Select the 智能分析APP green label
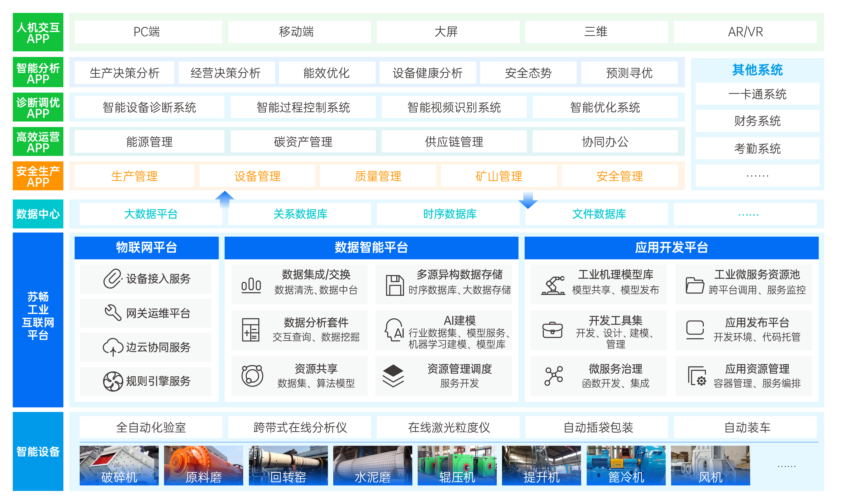The height and width of the screenshot is (504, 842). point(38,72)
